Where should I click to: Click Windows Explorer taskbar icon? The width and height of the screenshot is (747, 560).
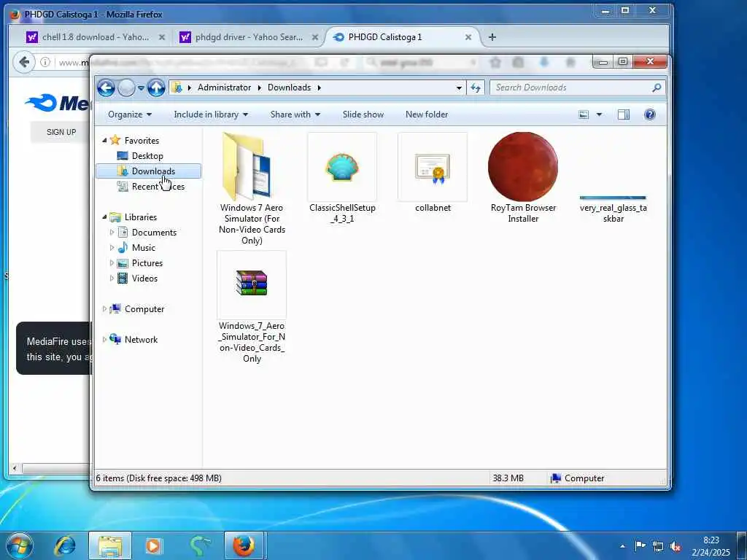110,545
